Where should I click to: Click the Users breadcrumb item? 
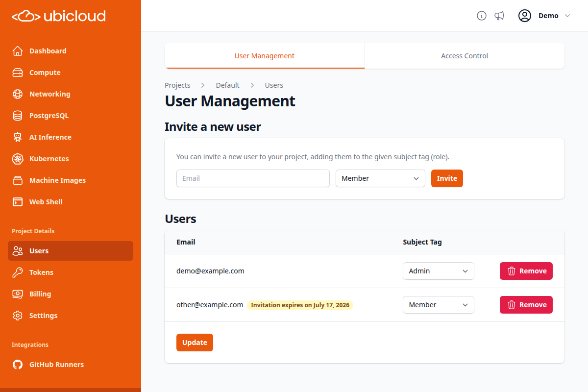(x=274, y=85)
